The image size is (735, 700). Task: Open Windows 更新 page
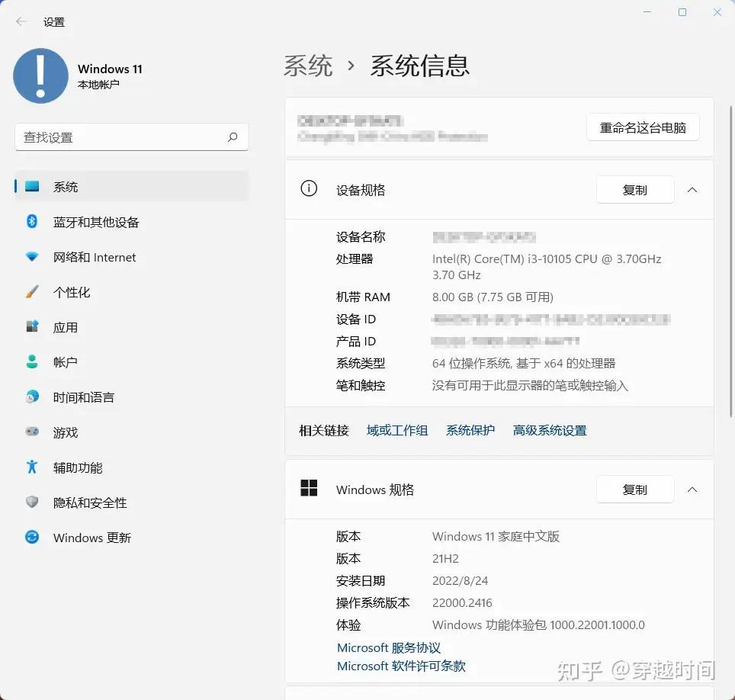132,538
